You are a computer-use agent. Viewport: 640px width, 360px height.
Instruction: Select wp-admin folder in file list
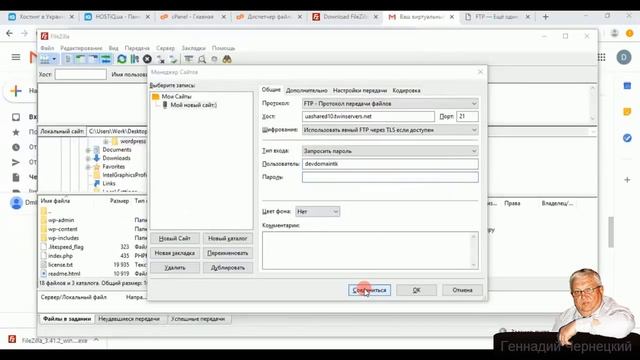(x=61, y=220)
